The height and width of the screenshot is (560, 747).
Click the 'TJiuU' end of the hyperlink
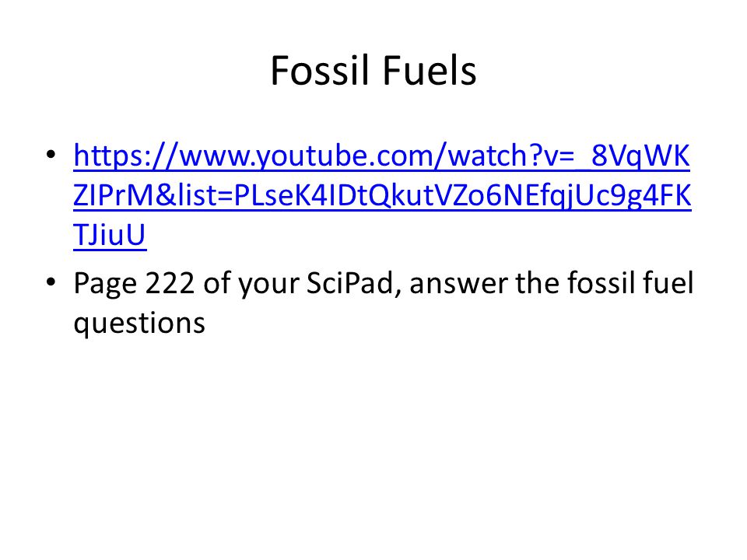click(x=110, y=235)
